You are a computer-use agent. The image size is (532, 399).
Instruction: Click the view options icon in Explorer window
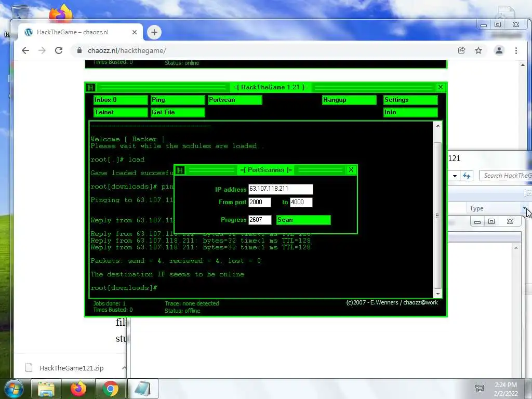point(528,193)
